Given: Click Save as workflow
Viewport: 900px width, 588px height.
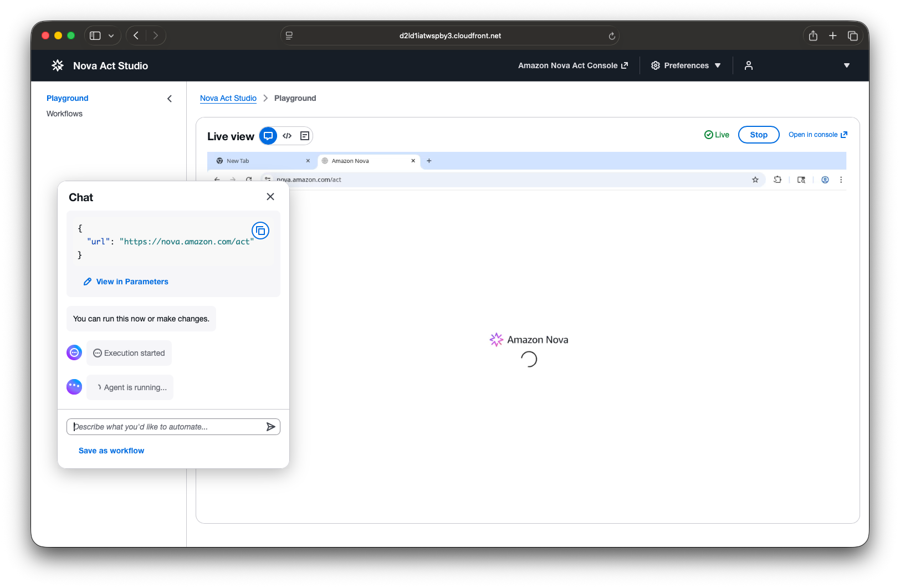Looking at the screenshot, I should click(111, 451).
